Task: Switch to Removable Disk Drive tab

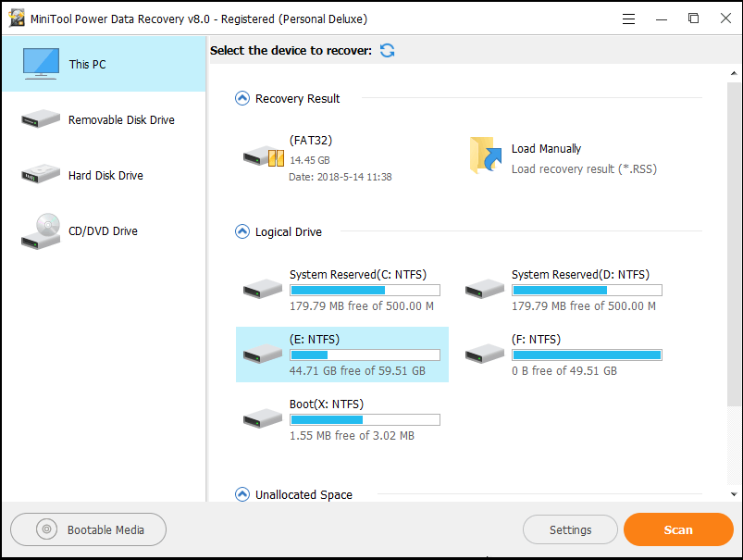Action: 104,119
